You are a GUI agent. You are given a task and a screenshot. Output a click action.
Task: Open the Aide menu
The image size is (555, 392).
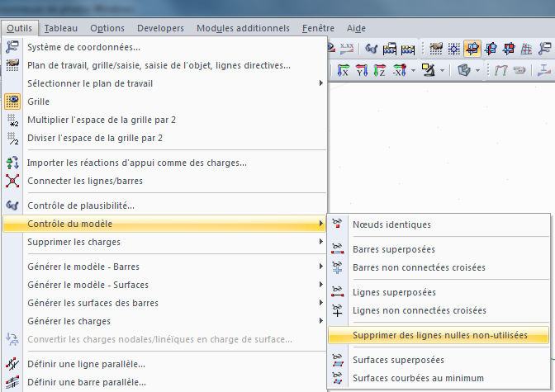356,28
